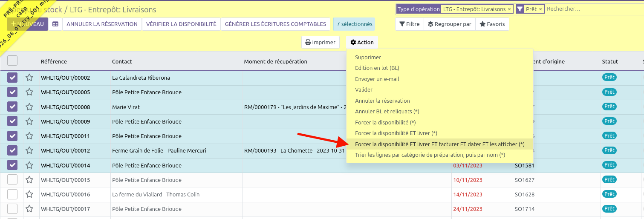Choose Edition en lot (BL)
Screen dimensions: 644x219
(439, 68)
